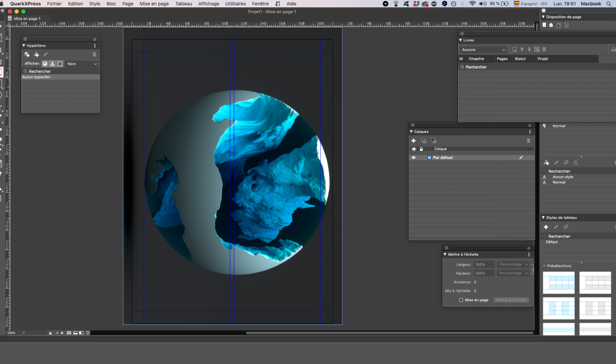The width and height of the screenshot is (616, 364).
Task: Add new hyperlink in Hyperliens panel
Action: coord(27,54)
